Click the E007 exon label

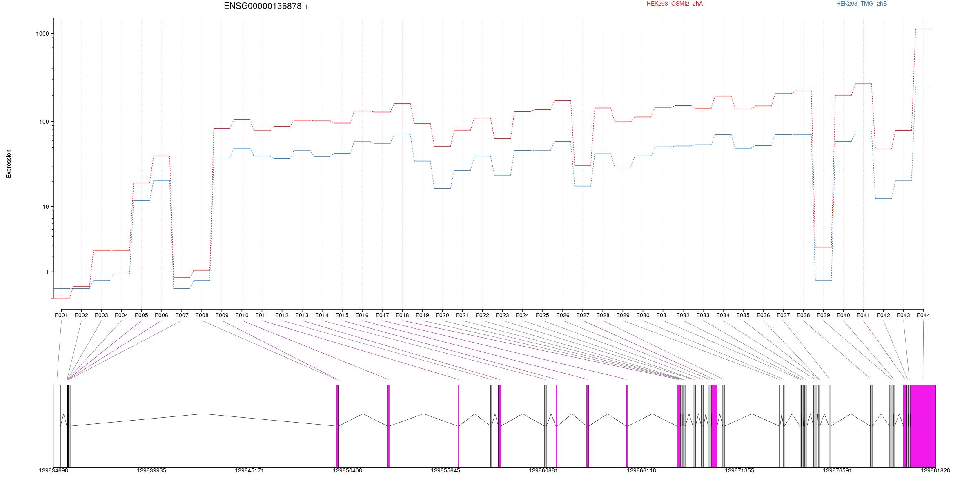coord(182,315)
